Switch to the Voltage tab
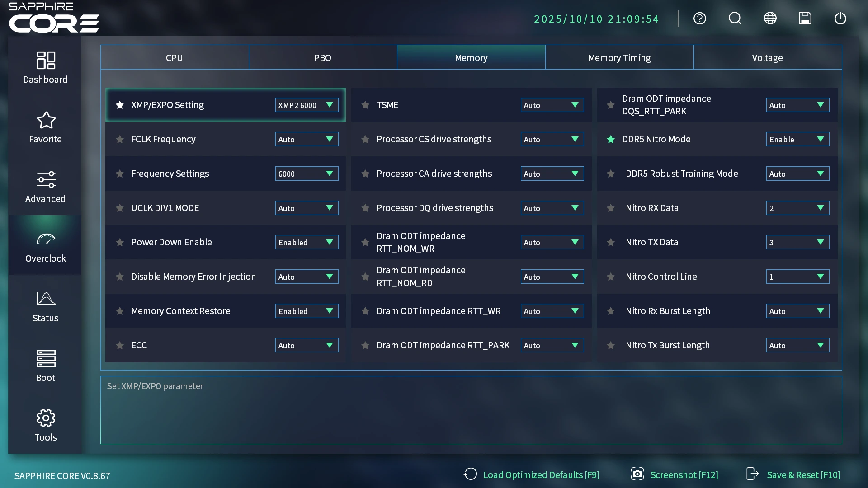 pos(767,57)
